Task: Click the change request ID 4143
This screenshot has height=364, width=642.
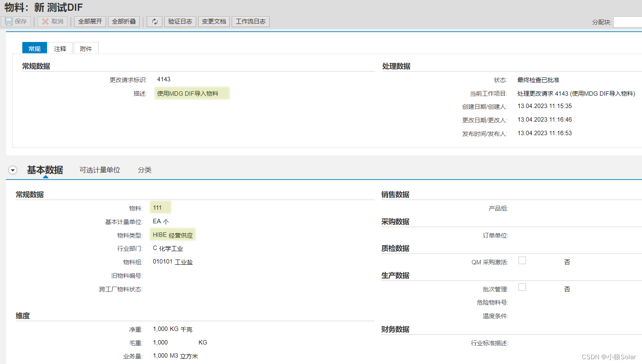Action: coord(164,79)
